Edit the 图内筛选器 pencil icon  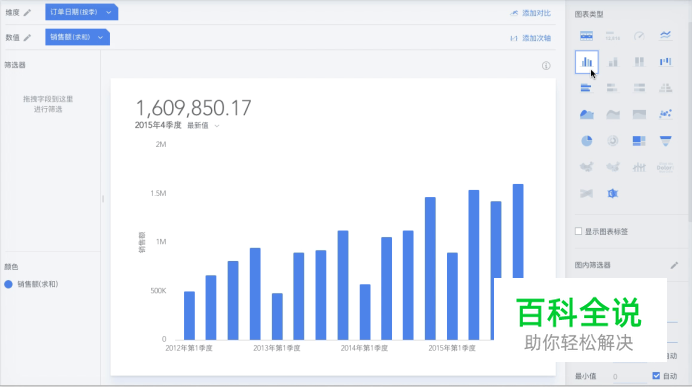click(674, 265)
